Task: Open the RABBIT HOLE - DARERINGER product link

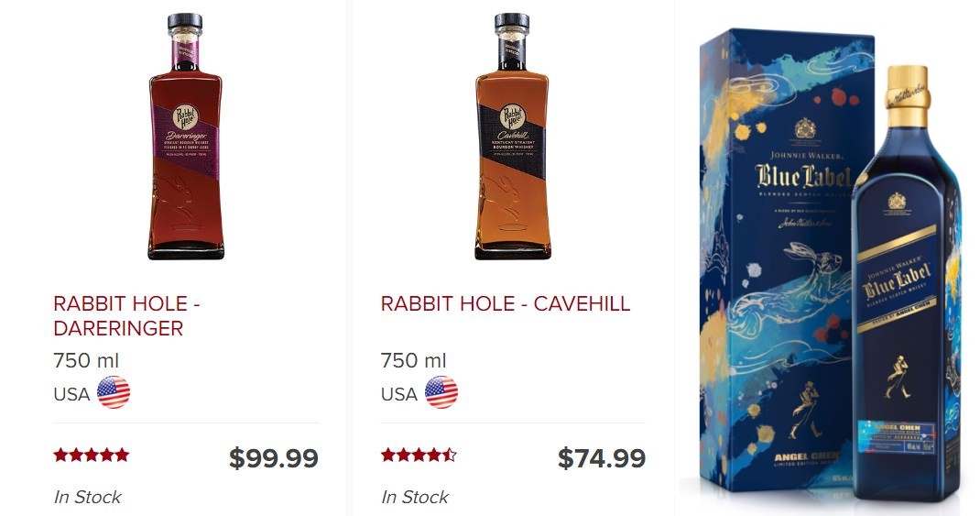Action: point(127,316)
